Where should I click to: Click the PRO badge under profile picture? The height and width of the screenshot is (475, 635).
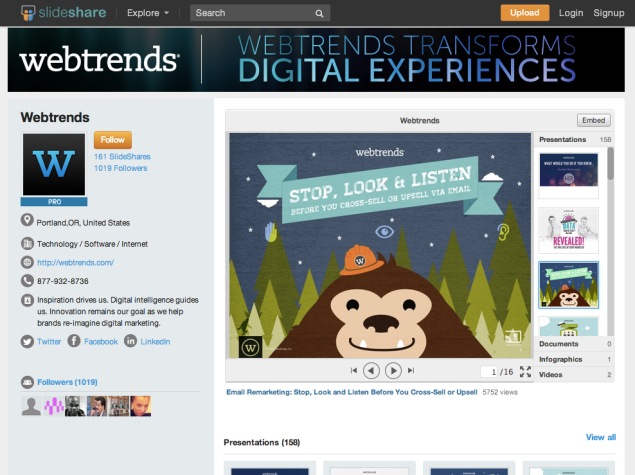(54, 201)
